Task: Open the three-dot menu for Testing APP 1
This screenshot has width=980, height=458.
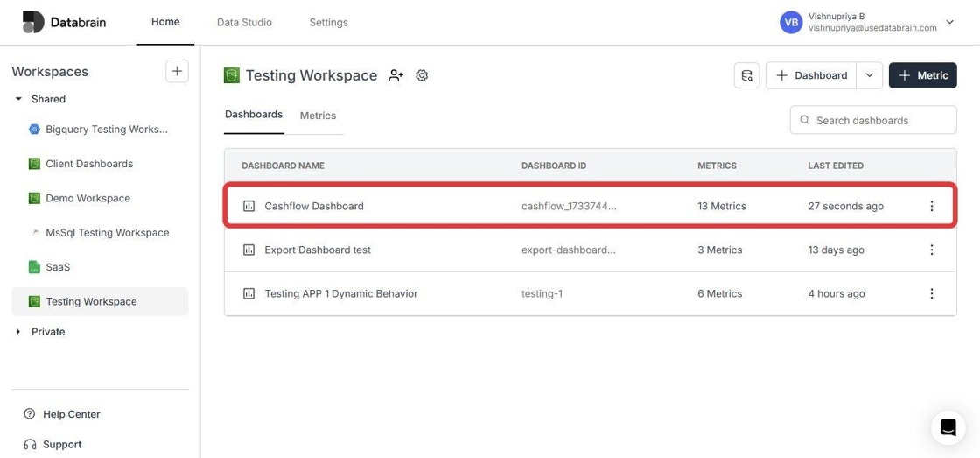Action: tap(931, 293)
